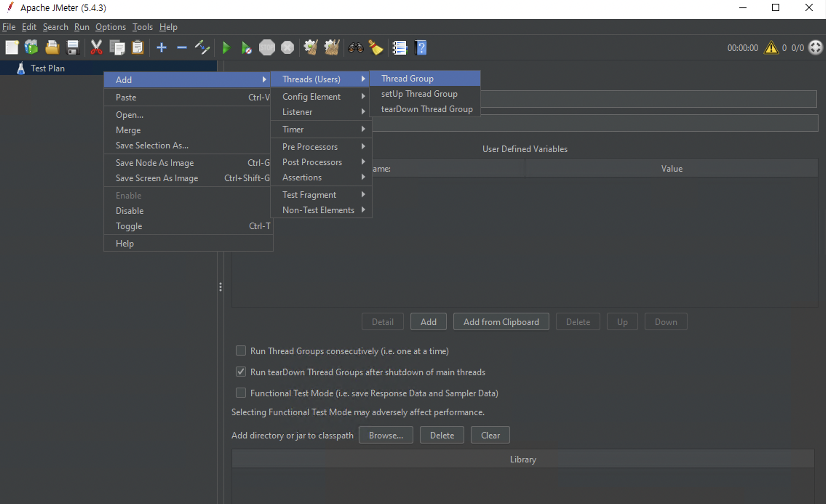Choose Toggle in context menu
Screen dimensions: 826x504
pyautogui.click(x=188, y=226)
